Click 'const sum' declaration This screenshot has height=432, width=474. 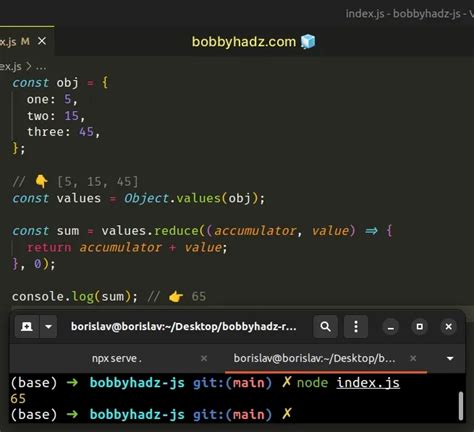coord(46,231)
